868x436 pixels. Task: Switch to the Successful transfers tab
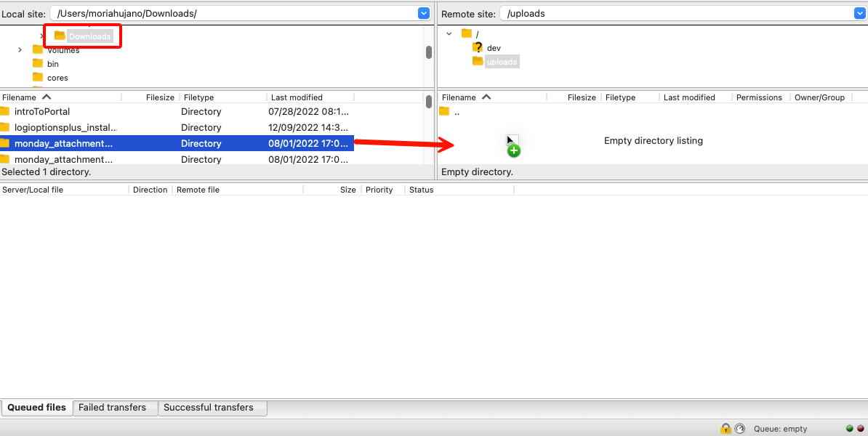[x=212, y=407]
